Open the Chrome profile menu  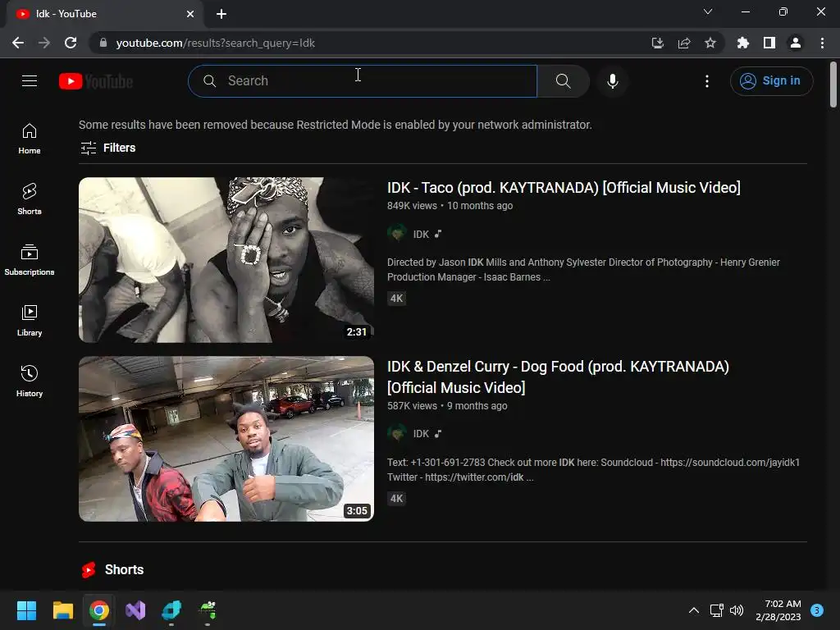pos(796,43)
